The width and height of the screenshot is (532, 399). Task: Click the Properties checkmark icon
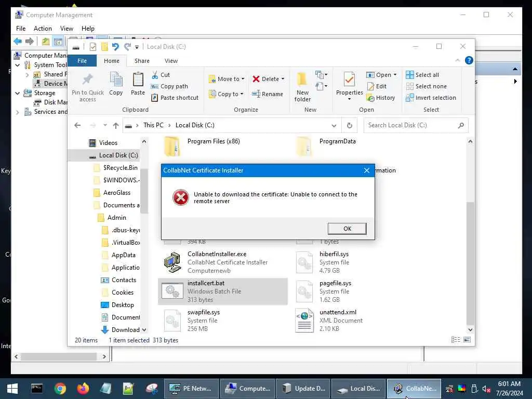(x=349, y=79)
